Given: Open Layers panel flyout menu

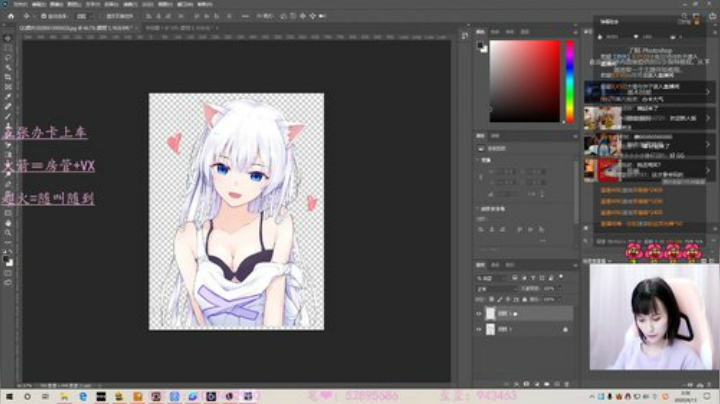Looking at the screenshot, I should coord(575,265).
